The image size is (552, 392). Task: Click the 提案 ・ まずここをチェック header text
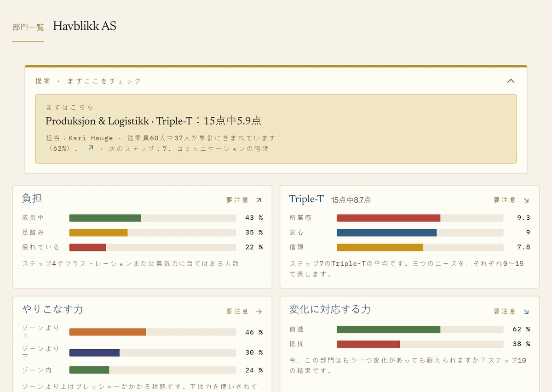[x=89, y=81]
